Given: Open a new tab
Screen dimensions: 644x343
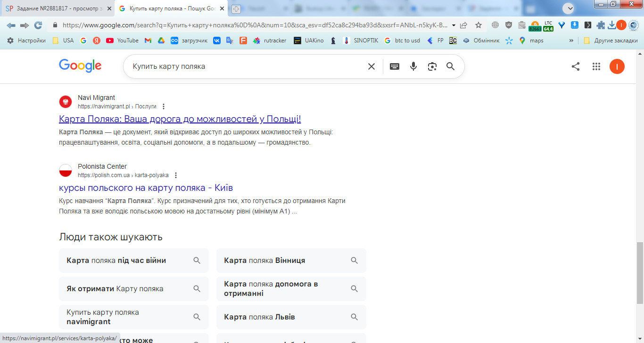Looking at the screenshot, I should [x=236, y=8].
